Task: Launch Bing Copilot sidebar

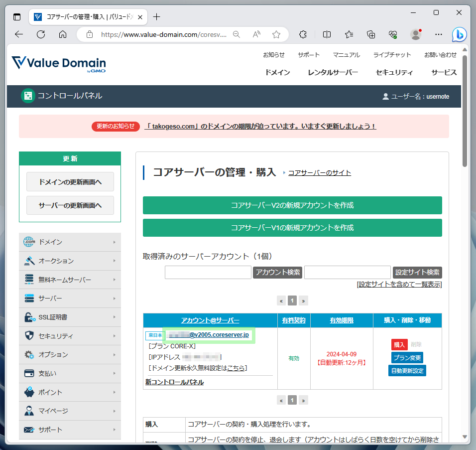Action: click(459, 34)
